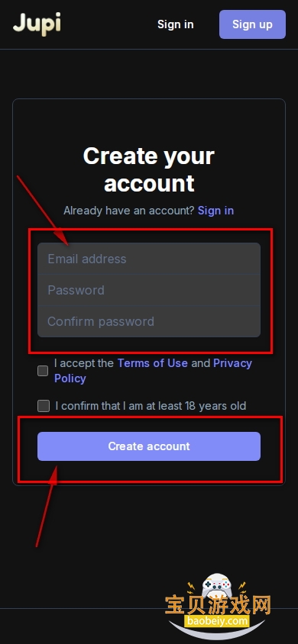Click the 'Already have an account?' text

[128, 211]
